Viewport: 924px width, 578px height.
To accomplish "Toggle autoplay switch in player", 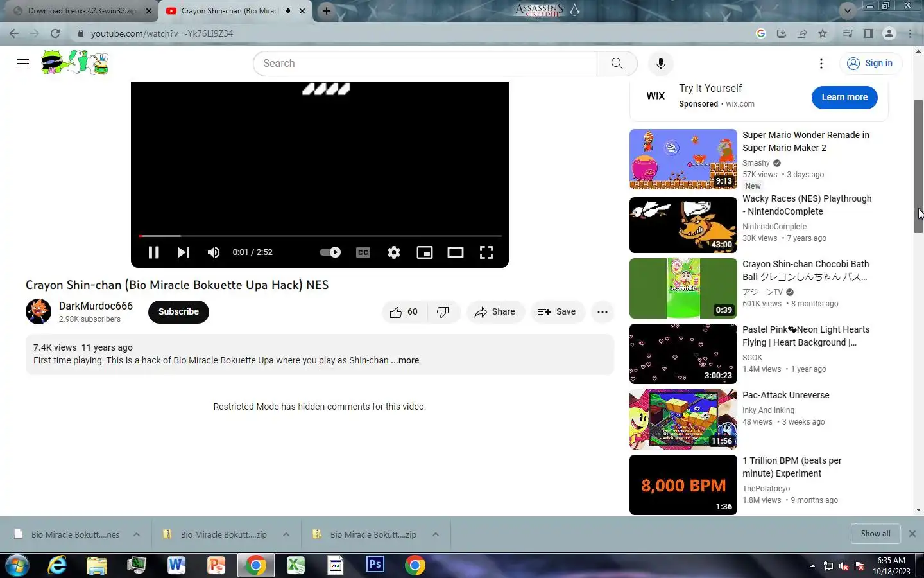I will click(x=330, y=252).
